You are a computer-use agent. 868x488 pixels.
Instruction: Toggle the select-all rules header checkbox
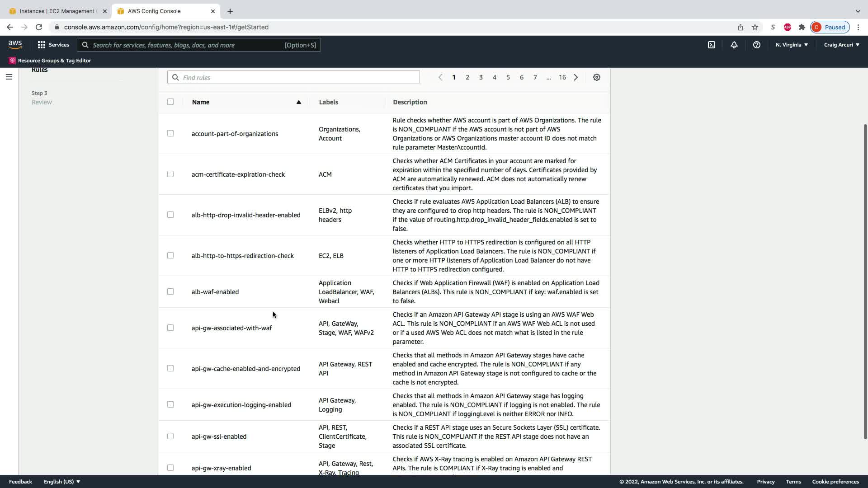tap(170, 102)
